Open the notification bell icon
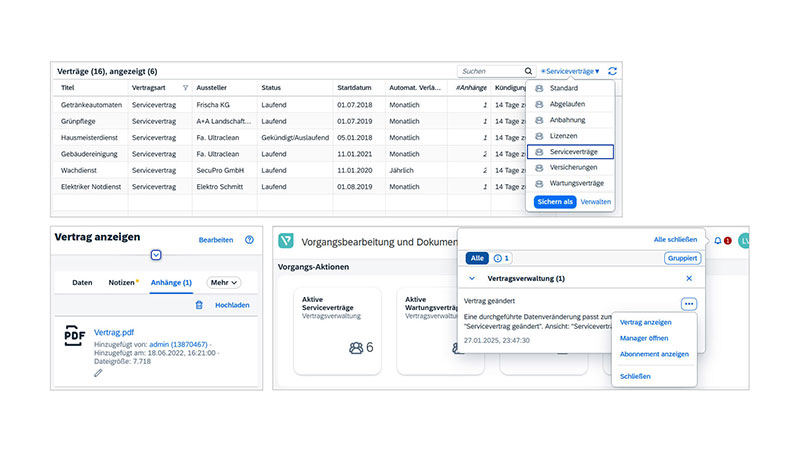800x450 pixels. (x=718, y=240)
